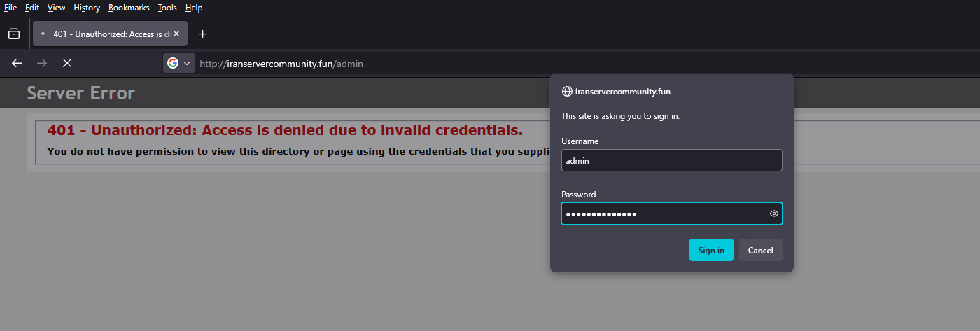980x331 pixels.
Task: Cancel the sign-in prompt
Action: click(x=760, y=250)
